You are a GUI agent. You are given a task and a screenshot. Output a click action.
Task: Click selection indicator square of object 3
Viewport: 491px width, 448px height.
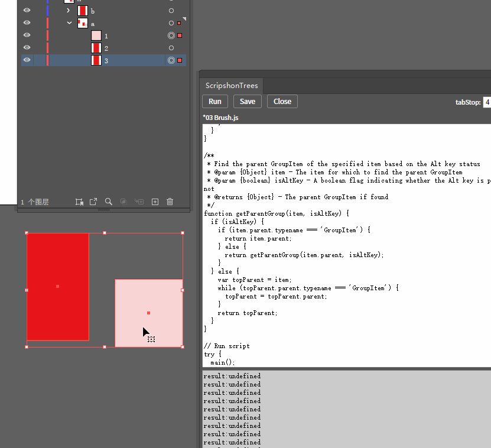180,60
